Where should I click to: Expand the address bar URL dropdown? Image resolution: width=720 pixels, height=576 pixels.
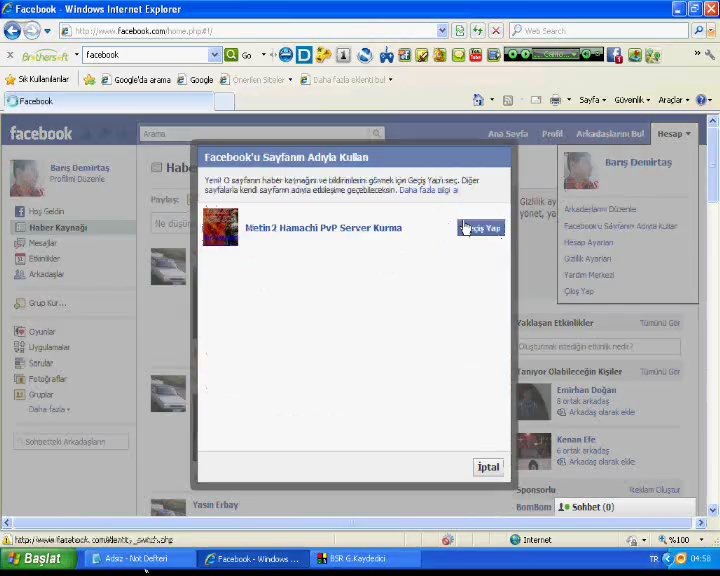tap(442, 31)
